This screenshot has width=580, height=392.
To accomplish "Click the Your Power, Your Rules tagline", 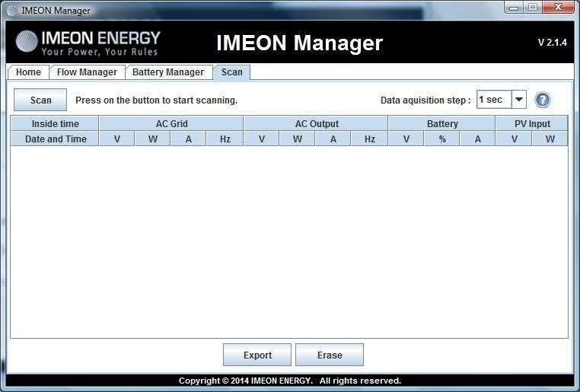I will [x=100, y=52].
